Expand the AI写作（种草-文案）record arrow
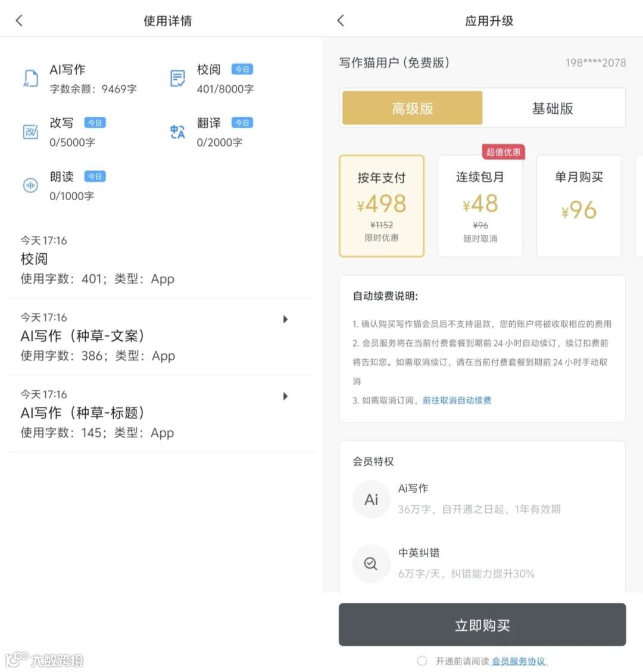 (285, 319)
